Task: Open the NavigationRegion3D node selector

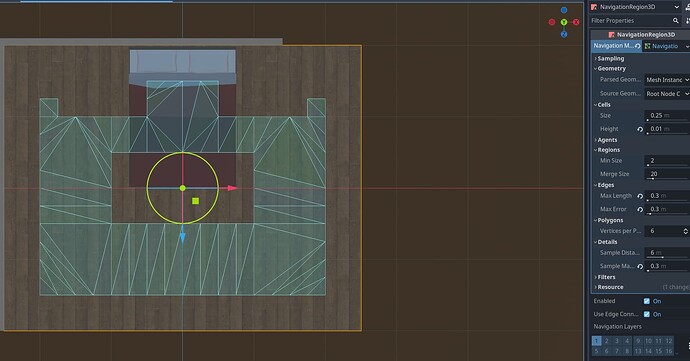Action: click(x=635, y=7)
